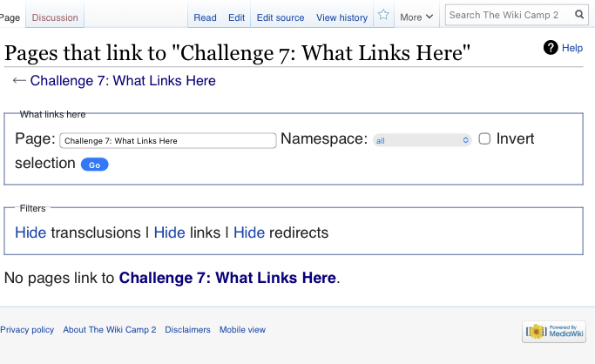595x364 pixels.
Task: Open the Namespace dropdown
Action: click(x=423, y=140)
